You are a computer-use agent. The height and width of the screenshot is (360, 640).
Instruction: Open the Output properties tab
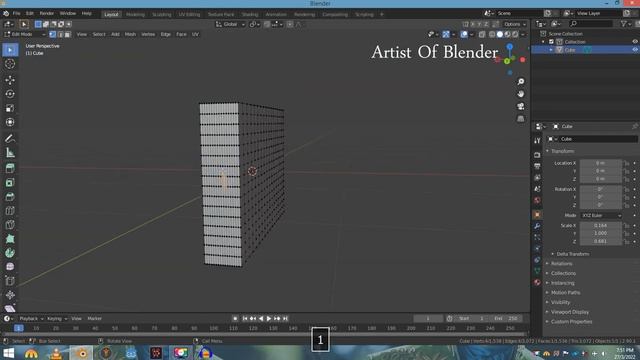point(537,166)
